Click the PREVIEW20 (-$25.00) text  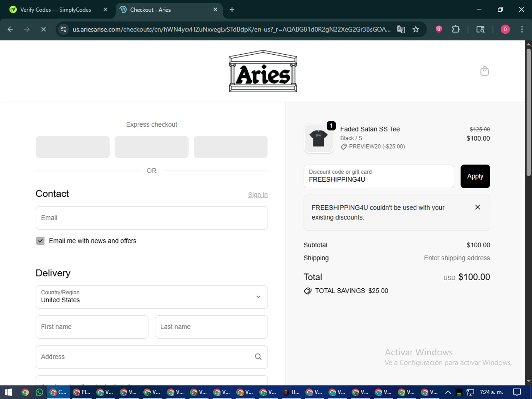point(377,146)
